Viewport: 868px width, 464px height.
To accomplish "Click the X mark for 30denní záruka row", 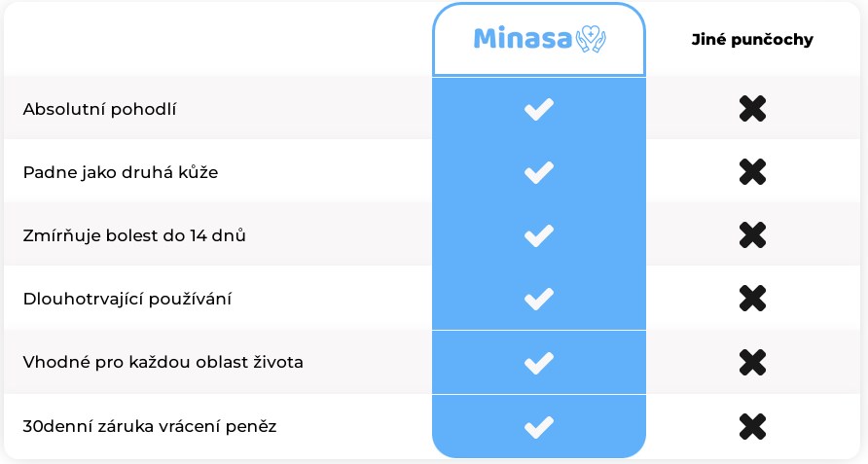I will point(752,426).
